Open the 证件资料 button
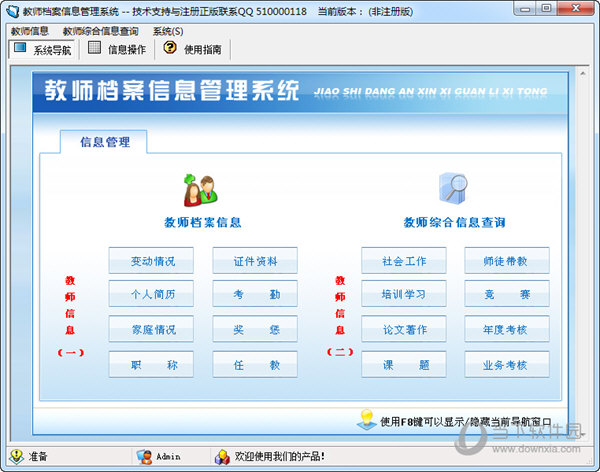Image resolution: width=600 pixels, height=472 pixels. point(255,261)
